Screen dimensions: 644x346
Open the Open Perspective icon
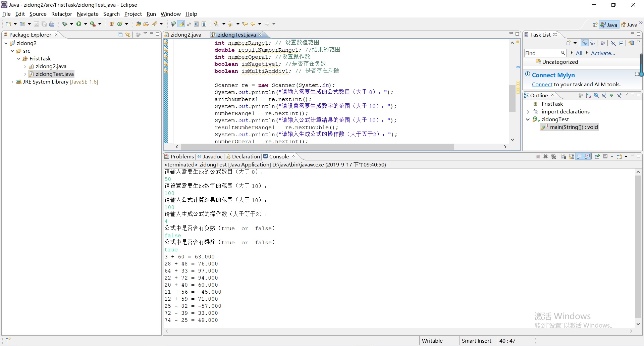pos(595,24)
